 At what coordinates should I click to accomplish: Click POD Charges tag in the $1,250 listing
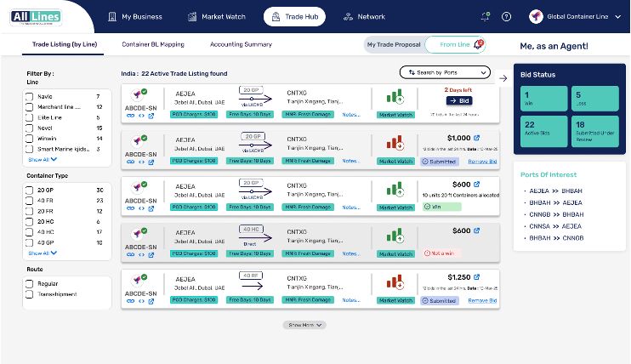194,300
